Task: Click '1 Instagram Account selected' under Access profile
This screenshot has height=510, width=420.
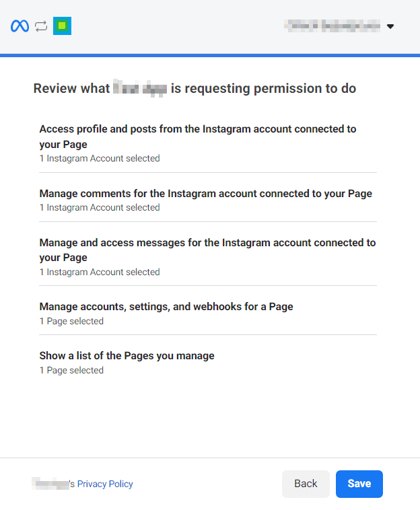Action: (x=100, y=158)
